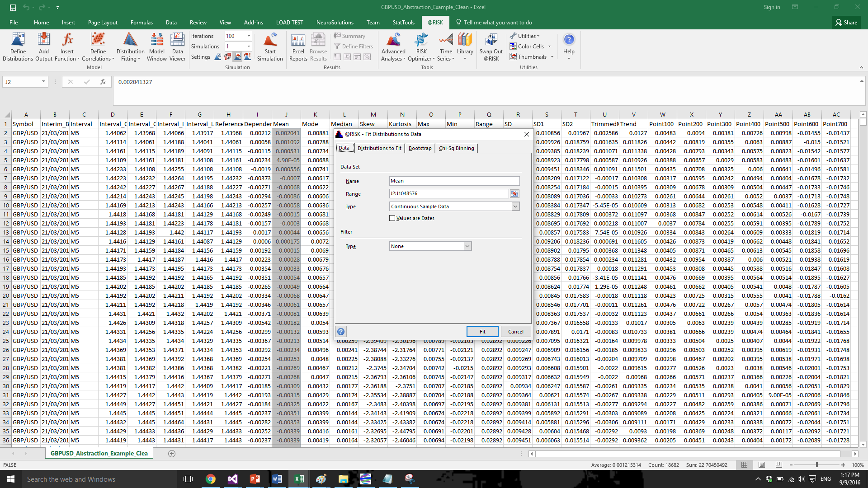Screen dimensions: 868x488
Task: Click the zoom slider handle in the status bar
Action: pyautogui.click(x=816, y=465)
